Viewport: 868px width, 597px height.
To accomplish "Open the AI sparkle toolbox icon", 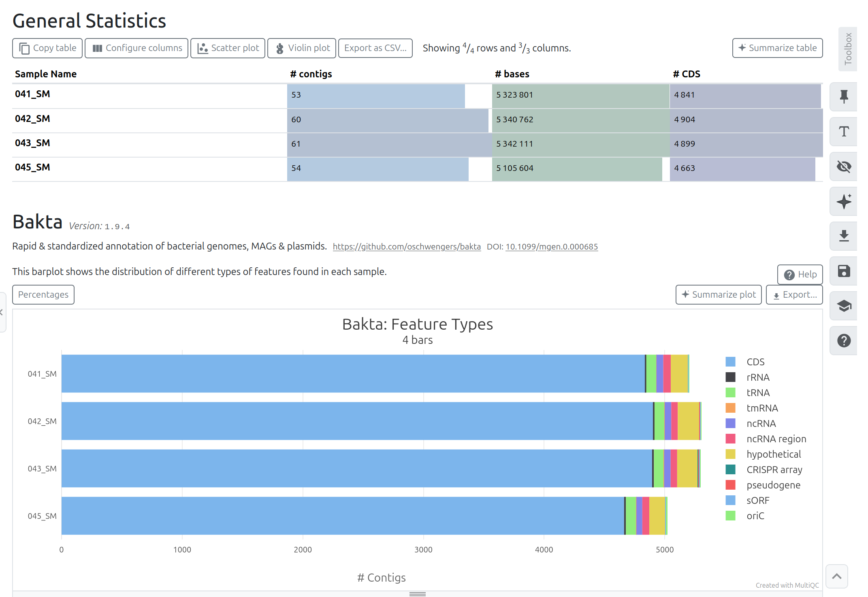I will [x=844, y=201].
